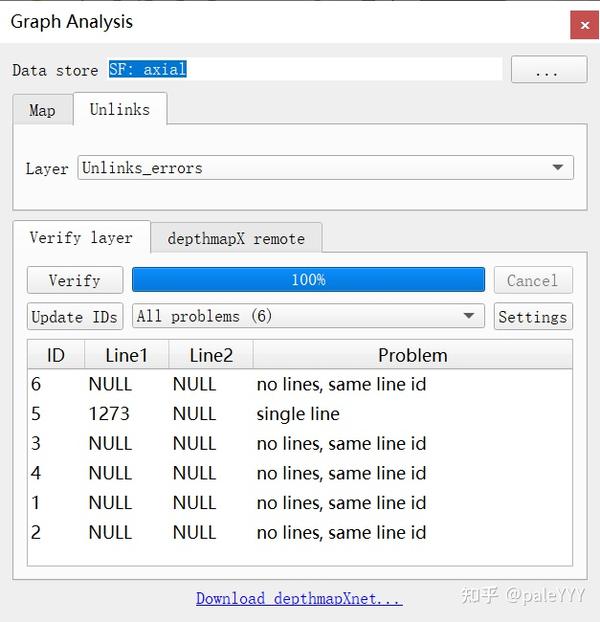Switch to the Map tab

(x=42, y=110)
